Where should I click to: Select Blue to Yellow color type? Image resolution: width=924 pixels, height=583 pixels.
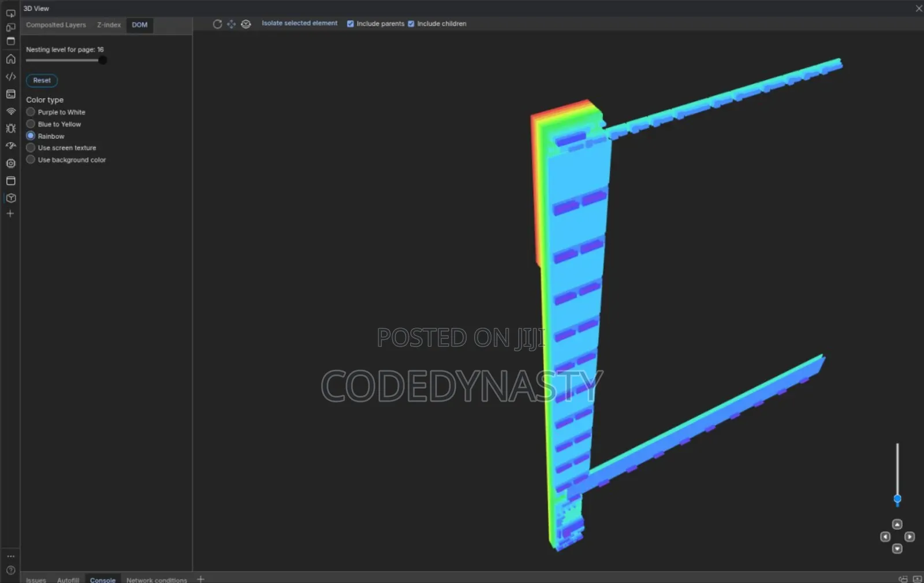[x=54, y=124]
